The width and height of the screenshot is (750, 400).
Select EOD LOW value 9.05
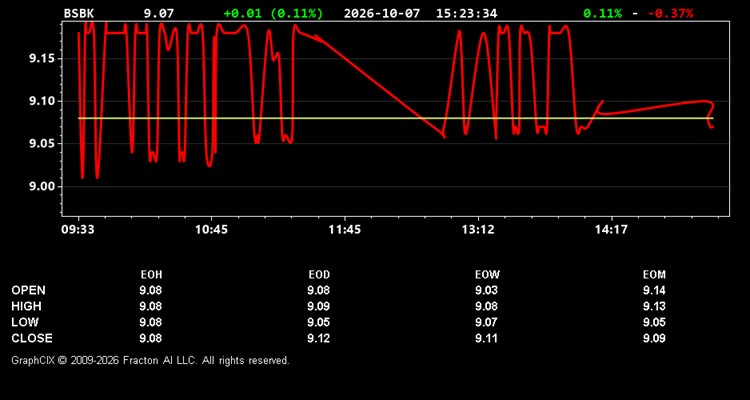point(319,322)
